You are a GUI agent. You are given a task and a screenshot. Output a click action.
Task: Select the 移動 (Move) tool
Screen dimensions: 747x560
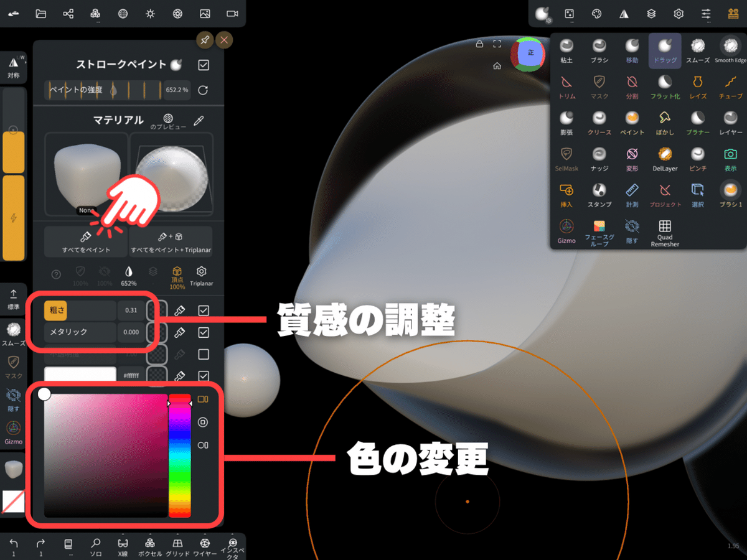pos(632,50)
